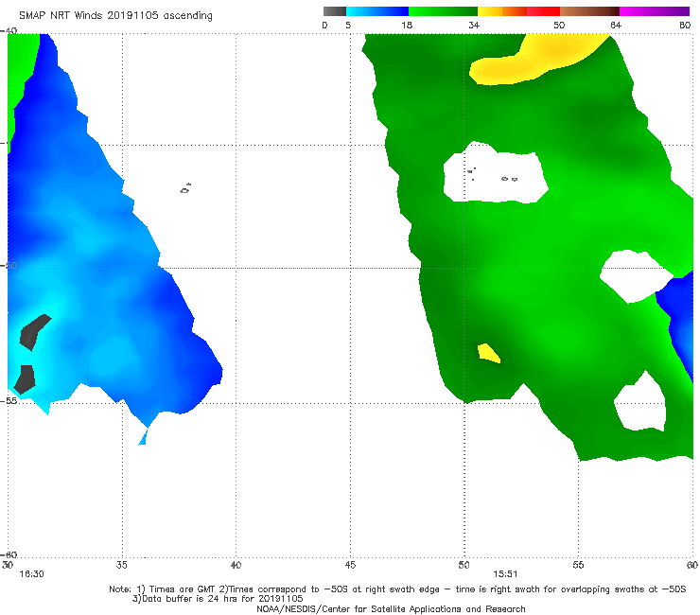
Task: Click the '34' label under the color bar
Action: pyautogui.click(x=474, y=25)
